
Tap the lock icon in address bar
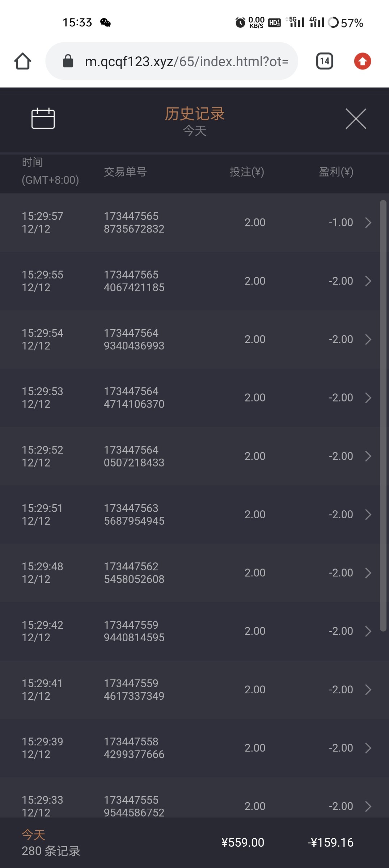pos(68,61)
